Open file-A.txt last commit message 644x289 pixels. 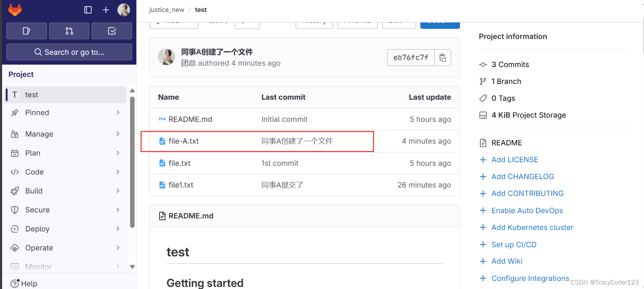tap(297, 141)
